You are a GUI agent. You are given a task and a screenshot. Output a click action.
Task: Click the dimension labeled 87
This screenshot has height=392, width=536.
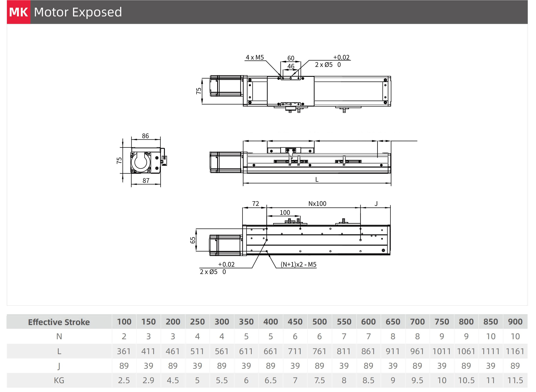(146, 181)
